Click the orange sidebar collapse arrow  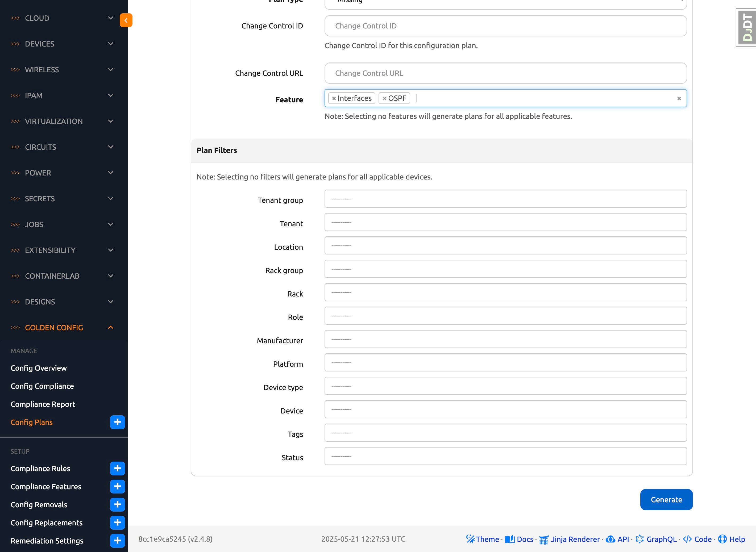126,20
